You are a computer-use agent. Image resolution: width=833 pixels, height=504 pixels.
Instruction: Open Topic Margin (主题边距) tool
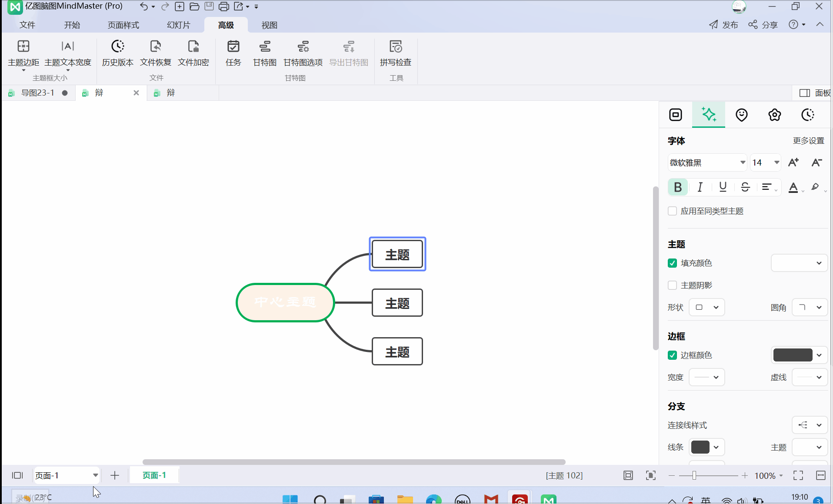[x=23, y=54]
